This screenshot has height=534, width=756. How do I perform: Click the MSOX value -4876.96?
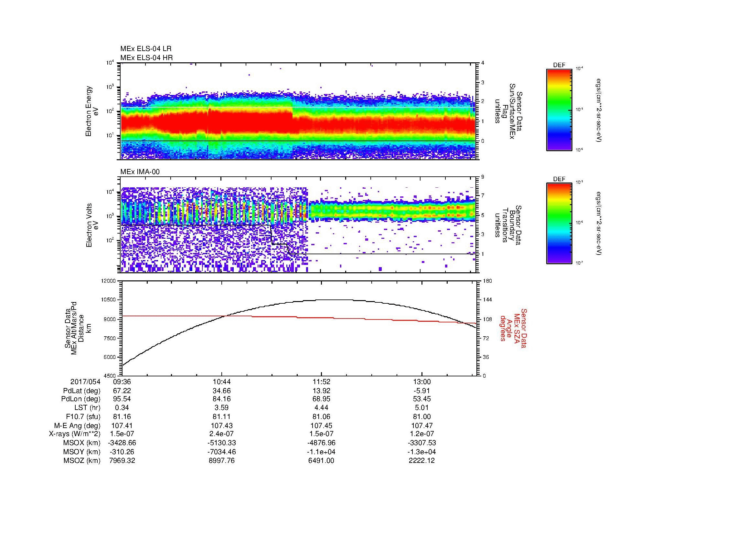pos(322,443)
